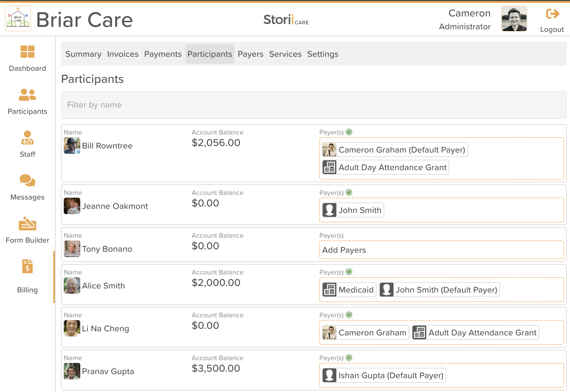Screen dimensions: 570x392
Task: Click Pranav Gupta's profile thumbnail
Action: 72,371
